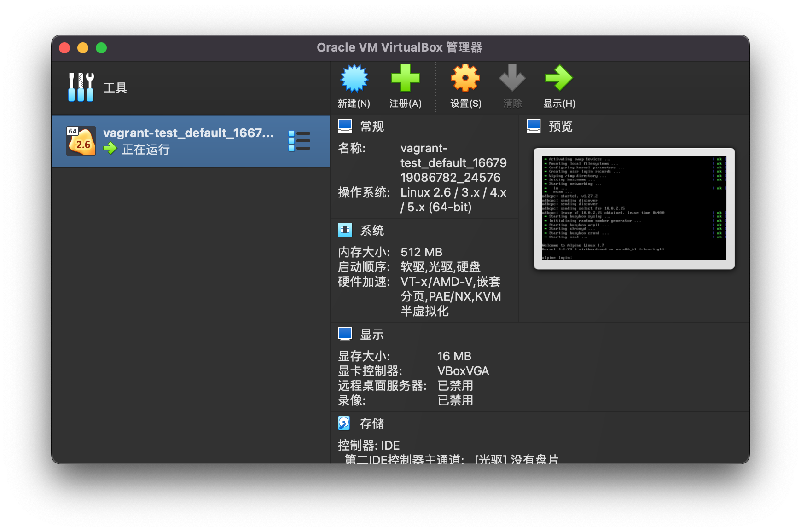Click the 512 MB memory size value
Viewport: 801px width, 532px height.
coord(421,252)
